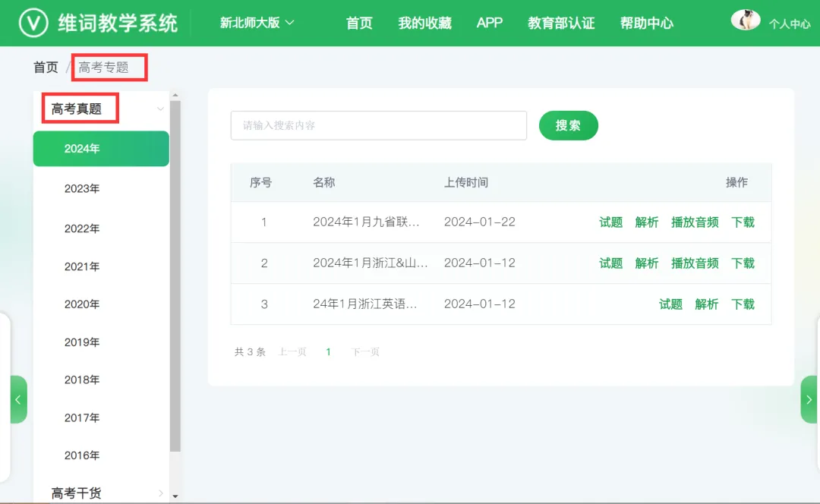Viewport: 820px width, 504px height.
Task: Focus the search content input field
Action: 379,125
